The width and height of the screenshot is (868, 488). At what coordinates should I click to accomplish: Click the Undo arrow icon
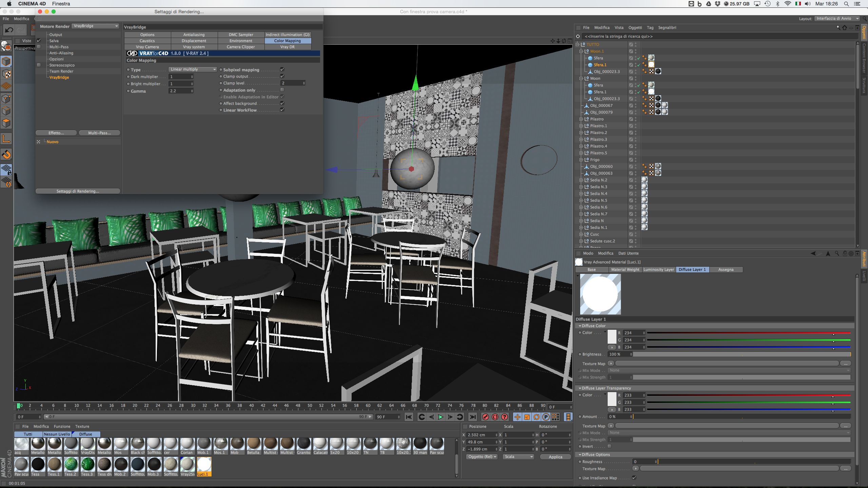pyautogui.click(x=9, y=30)
